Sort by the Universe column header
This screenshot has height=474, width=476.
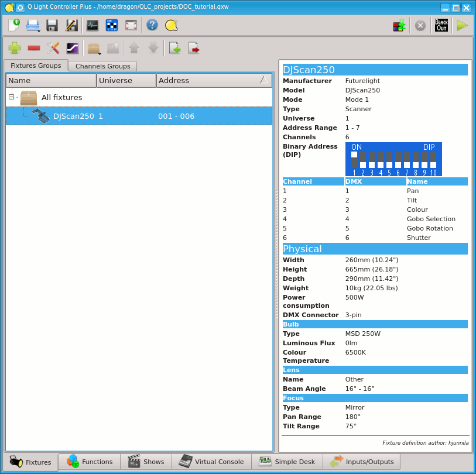126,80
